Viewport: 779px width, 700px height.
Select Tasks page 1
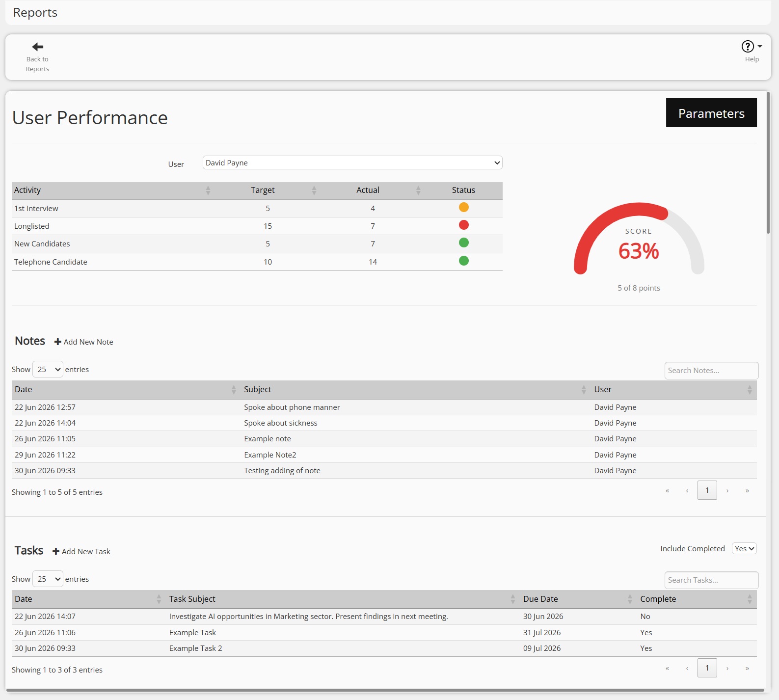point(707,668)
